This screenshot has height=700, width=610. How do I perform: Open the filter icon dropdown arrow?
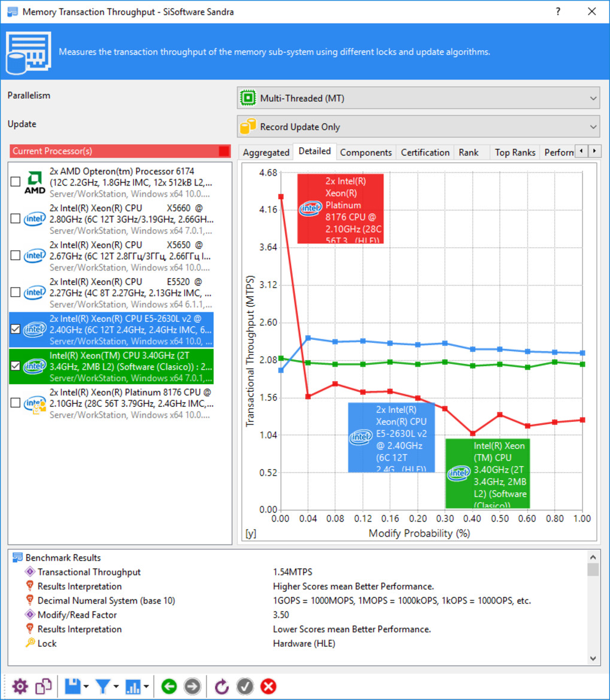[x=116, y=687]
